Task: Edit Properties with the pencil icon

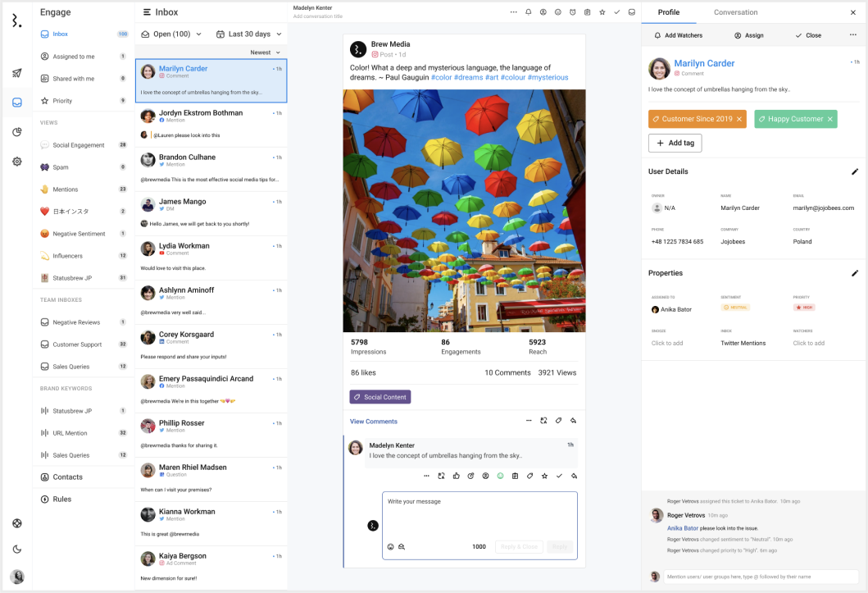Action: pos(855,273)
